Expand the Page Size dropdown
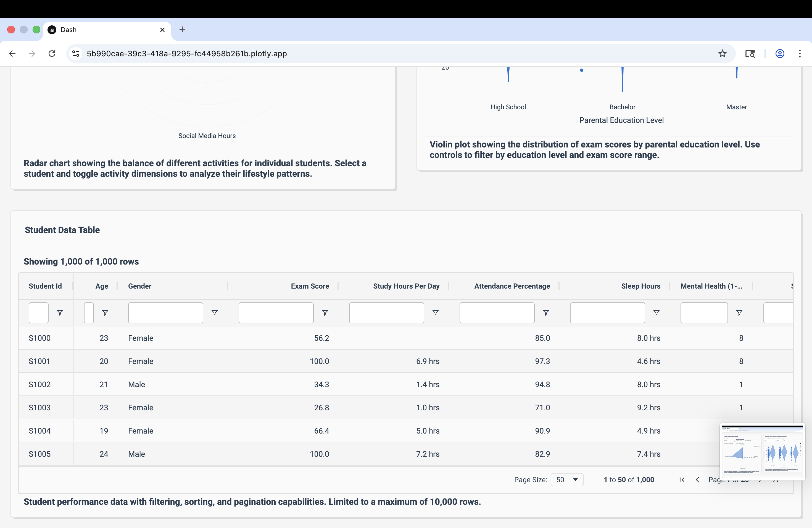Screen dimensions: 812x528 click(567, 480)
